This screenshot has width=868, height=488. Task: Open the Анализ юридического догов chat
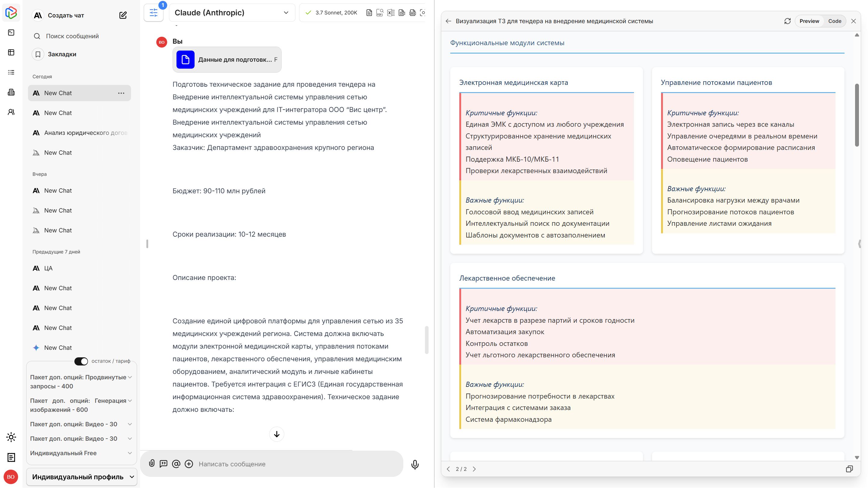(x=80, y=133)
